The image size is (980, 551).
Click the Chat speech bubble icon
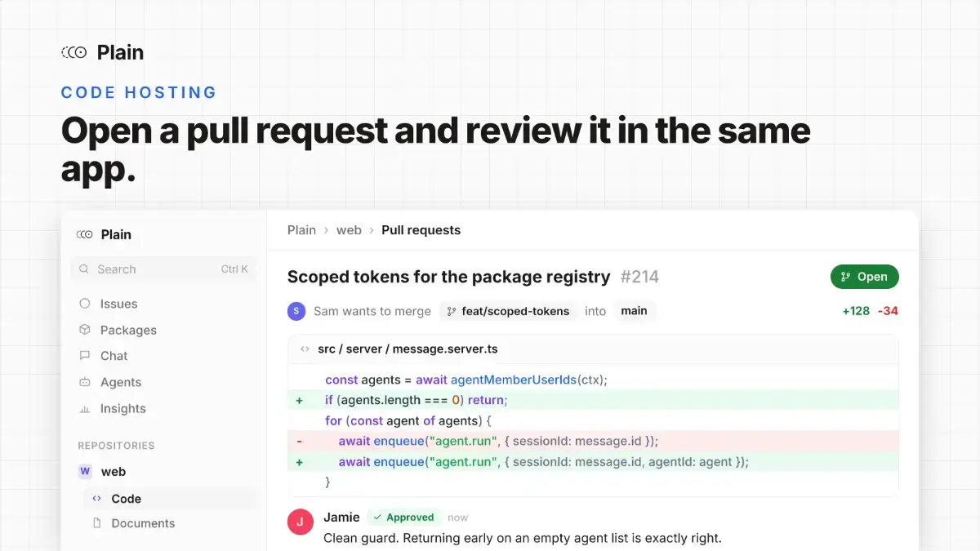85,356
